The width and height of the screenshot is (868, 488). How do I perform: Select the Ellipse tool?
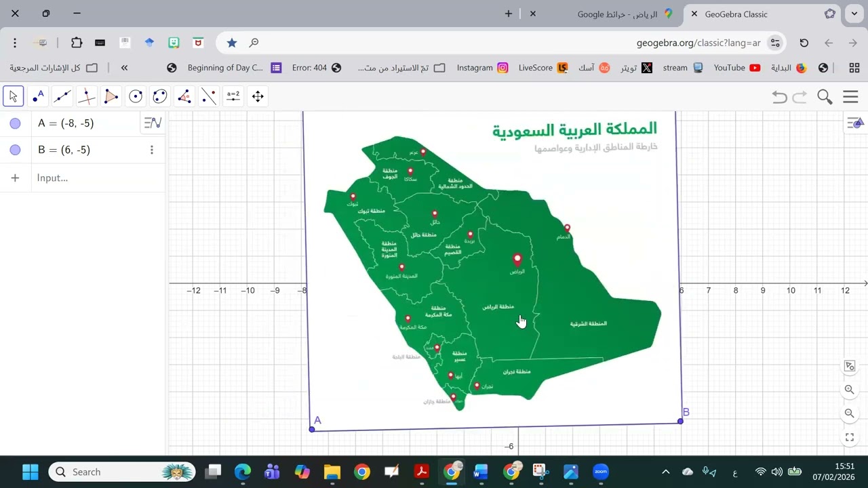[160, 96]
